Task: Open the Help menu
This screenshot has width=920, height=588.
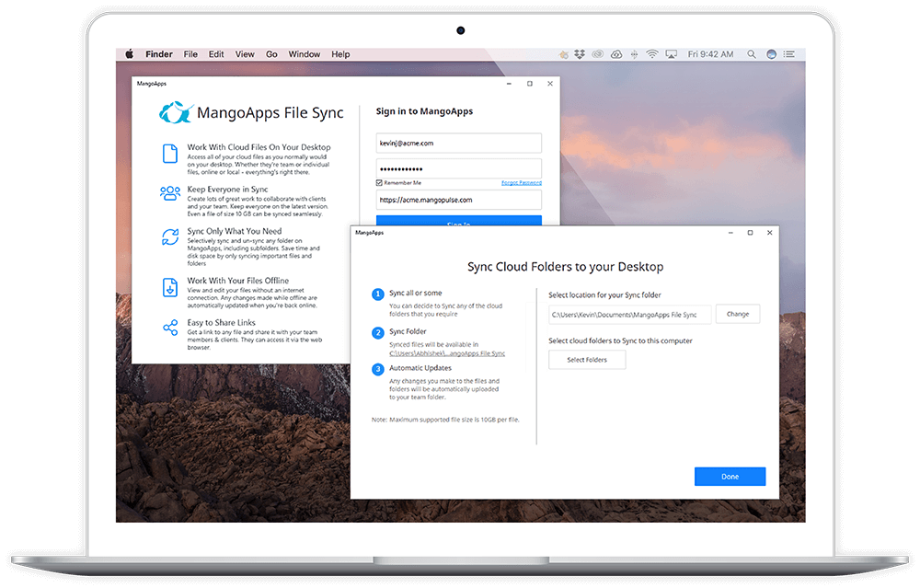Action: pos(340,54)
